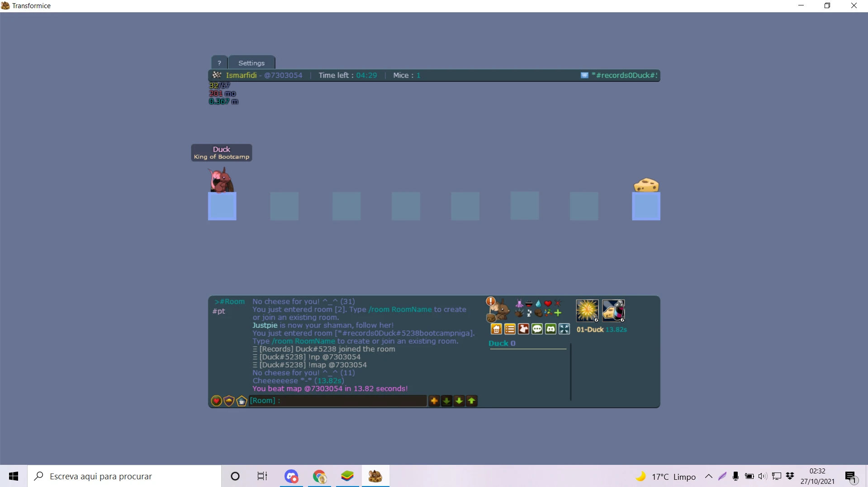Screen dimensions: 868x487
Task: Open BlueStacks from the taskbar
Action: click(x=347, y=476)
